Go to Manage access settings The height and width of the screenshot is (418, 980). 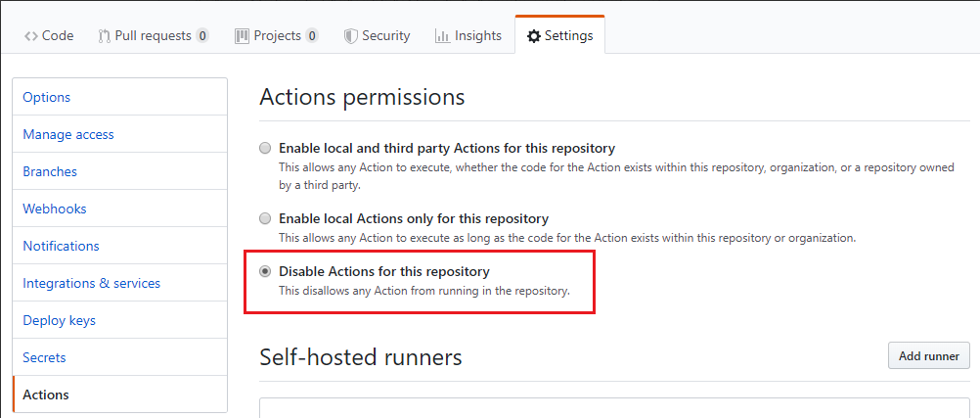[68, 134]
